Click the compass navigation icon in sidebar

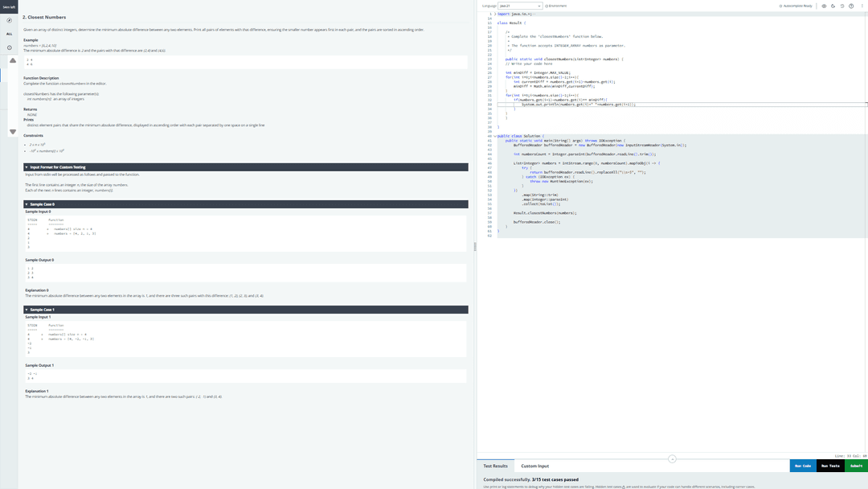9,20
